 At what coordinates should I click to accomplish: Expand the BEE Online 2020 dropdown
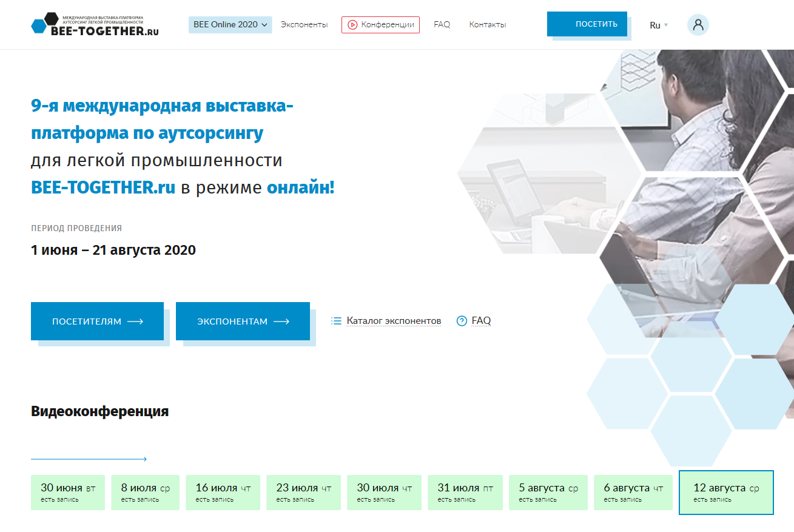[230, 25]
